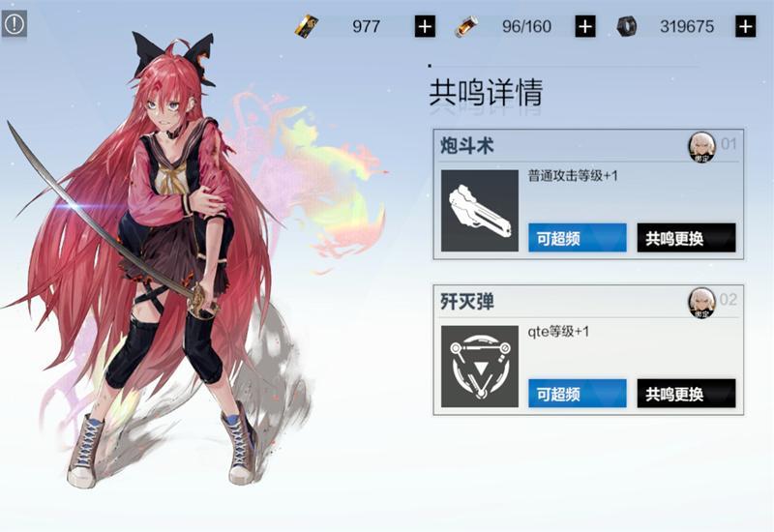Tap the plus beside 319675 nuts
The height and width of the screenshot is (532, 774).
(x=745, y=26)
